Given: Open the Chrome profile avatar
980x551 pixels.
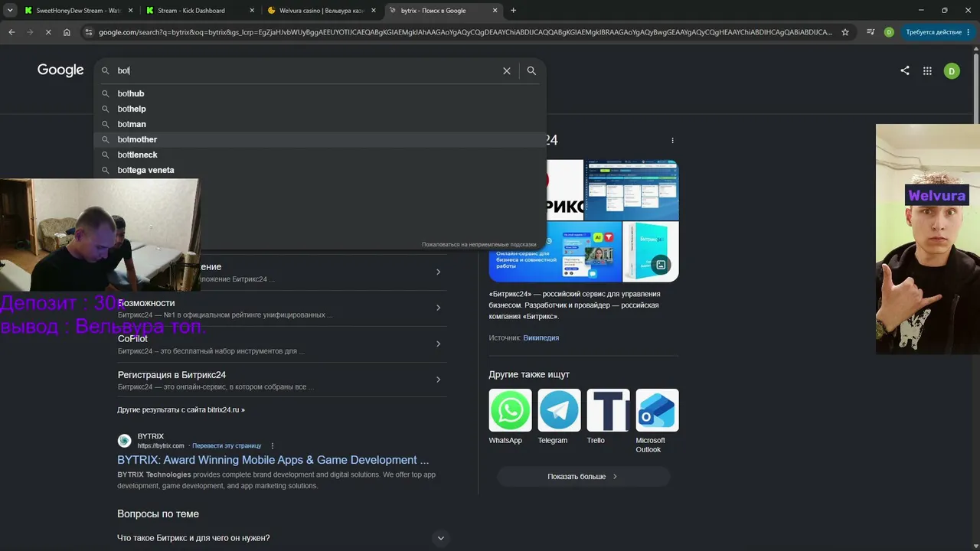Looking at the screenshot, I should (889, 32).
